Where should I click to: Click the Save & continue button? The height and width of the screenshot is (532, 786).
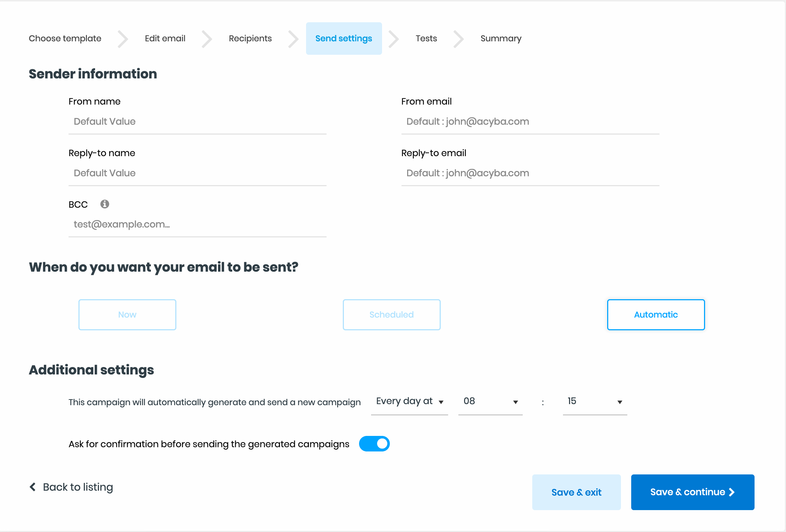[x=693, y=492]
